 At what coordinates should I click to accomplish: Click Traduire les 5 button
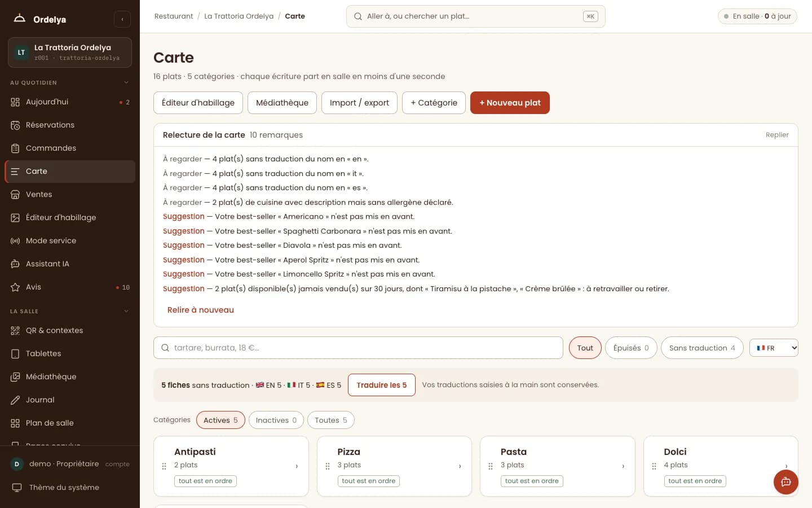point(382,385)
